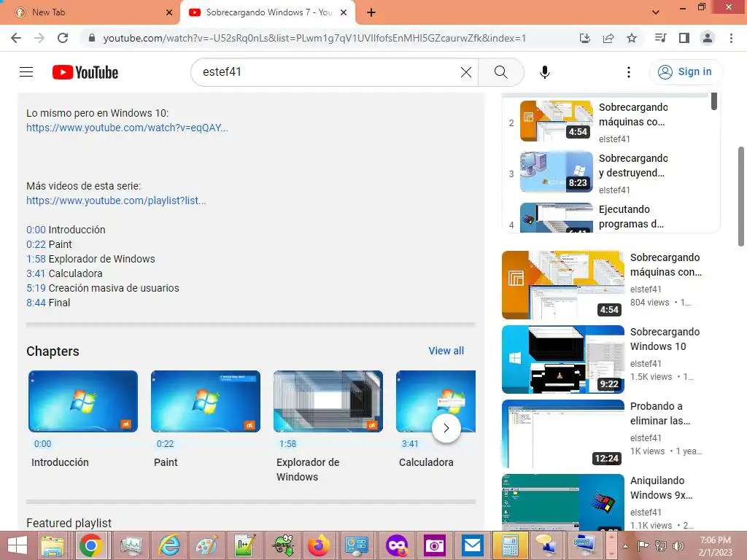This screenshot has height=560, width=747.
Task: Open recommended video Aniquilando Windows 9x
Action: pyautogui.click(x=563, y=502)
